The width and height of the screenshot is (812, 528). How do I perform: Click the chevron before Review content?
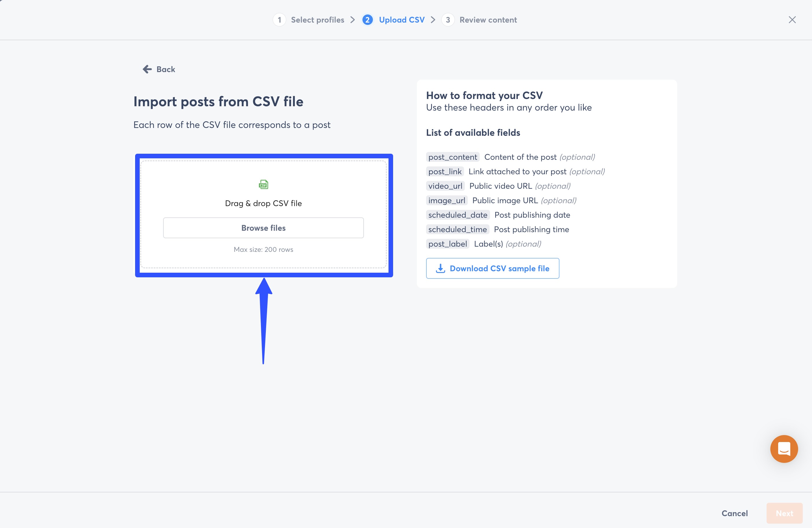[x=433, y=19]
